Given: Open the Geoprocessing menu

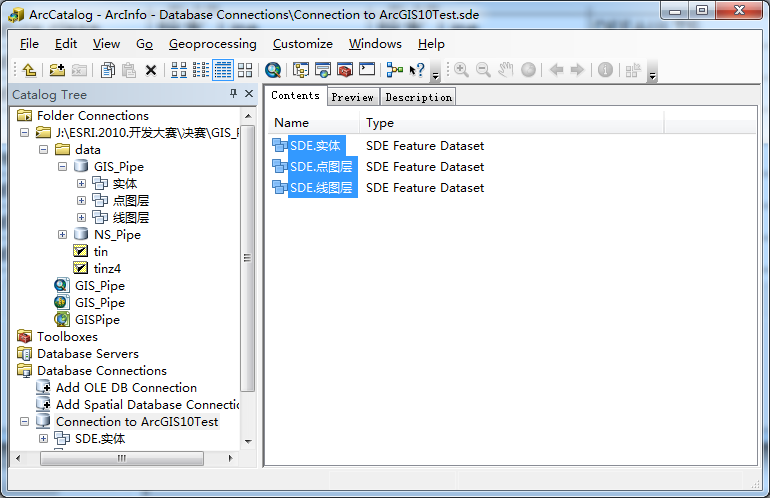Looking at the screenshot, I should tap(212, 44).
